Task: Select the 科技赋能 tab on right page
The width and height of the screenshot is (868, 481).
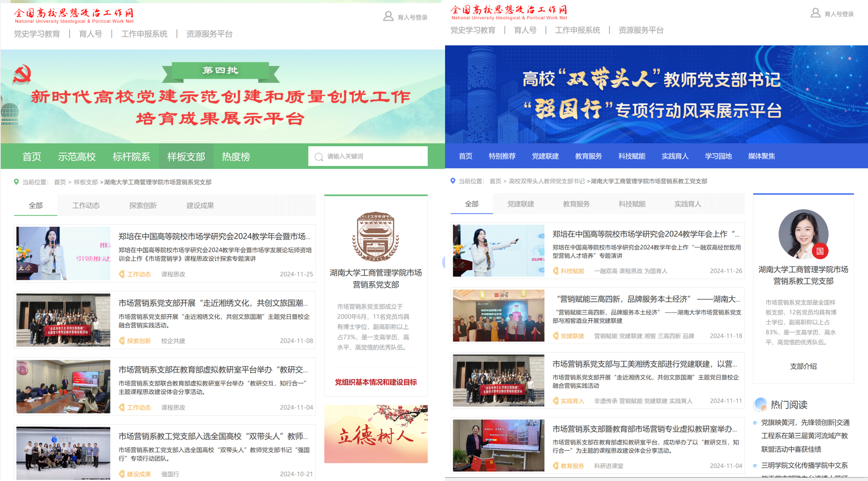Action: tap(632, 204)
